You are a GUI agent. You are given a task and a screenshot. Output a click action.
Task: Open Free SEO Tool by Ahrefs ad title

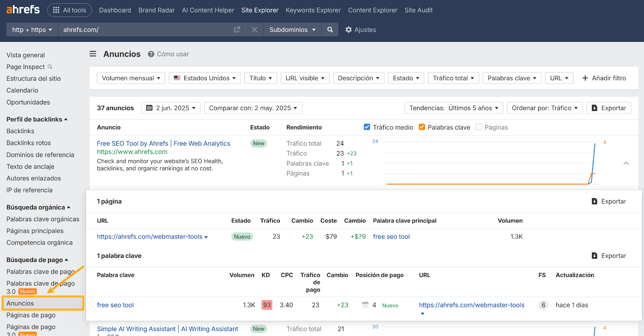coord(163,143)
